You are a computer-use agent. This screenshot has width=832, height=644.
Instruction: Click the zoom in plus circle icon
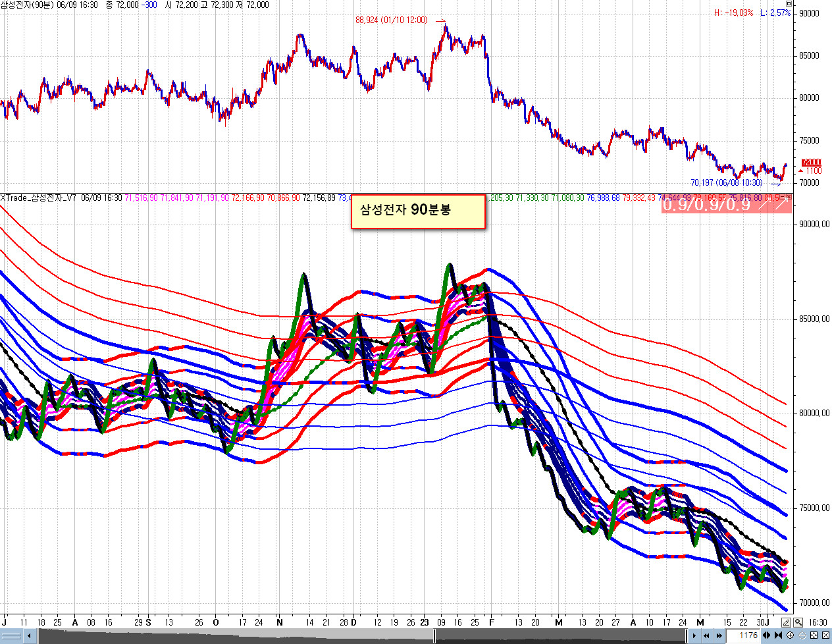click(x=790, y=635)
